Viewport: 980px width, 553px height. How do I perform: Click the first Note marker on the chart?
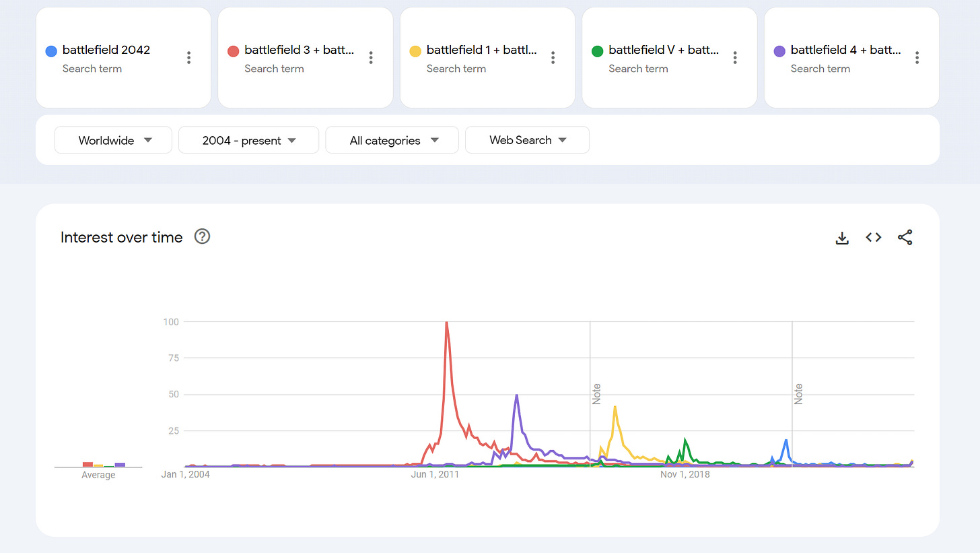[x=596, y=394]
